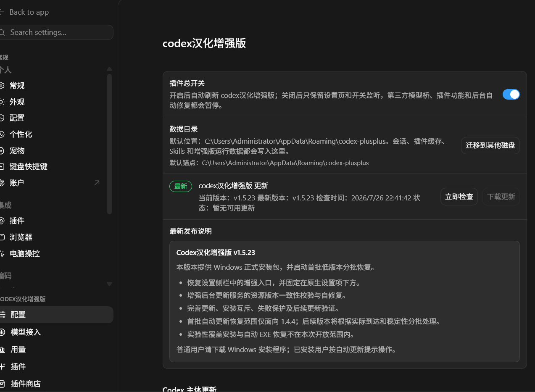Click the 数据目录 heading
The width and height of the screenshot is (535, 392).
184,129
